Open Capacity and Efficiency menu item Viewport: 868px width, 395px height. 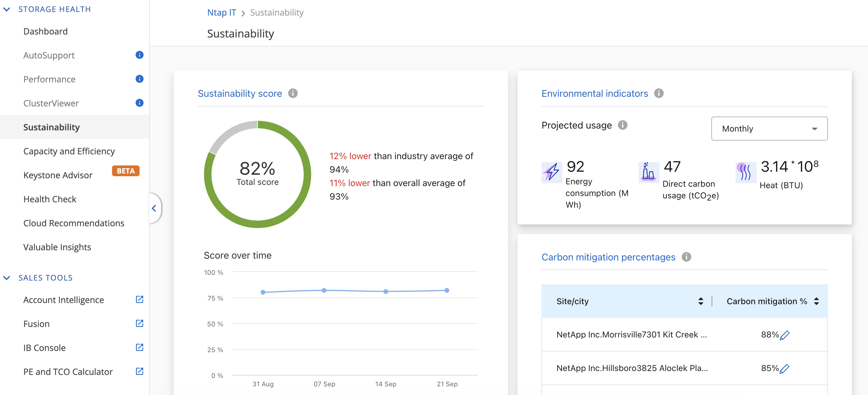[x=69, y=151]
